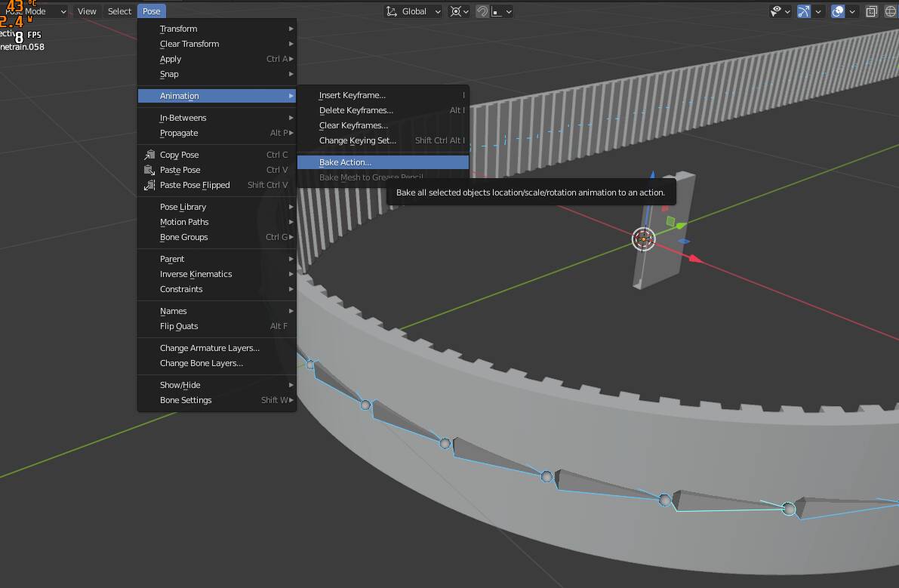Open the pivot point icon menu

(455, 11)
